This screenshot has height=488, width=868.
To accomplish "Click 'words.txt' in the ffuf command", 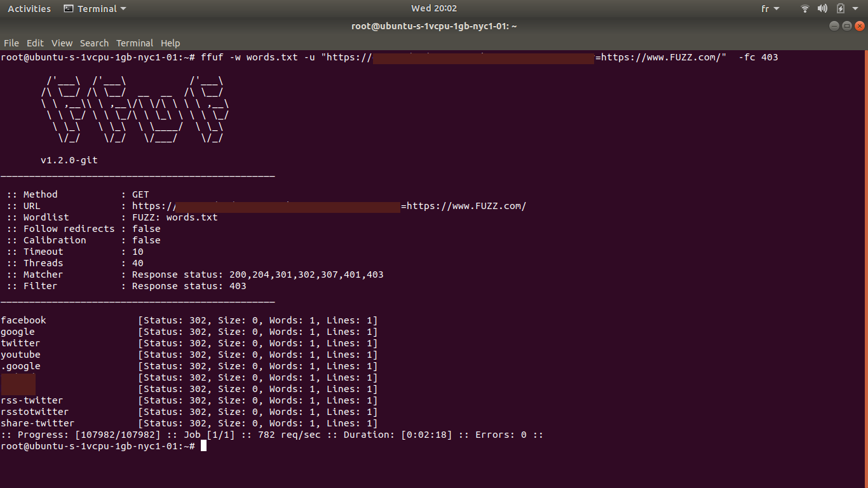I will [272, 57].
